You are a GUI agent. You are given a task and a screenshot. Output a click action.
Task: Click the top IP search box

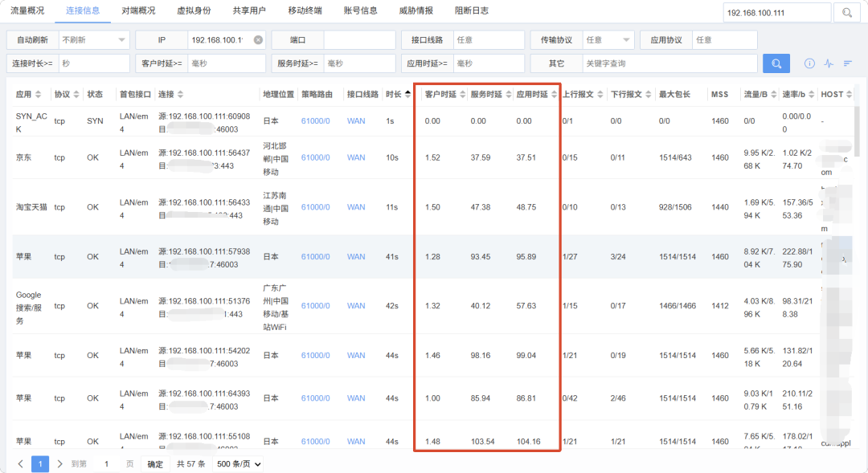[x=776, y=13]
